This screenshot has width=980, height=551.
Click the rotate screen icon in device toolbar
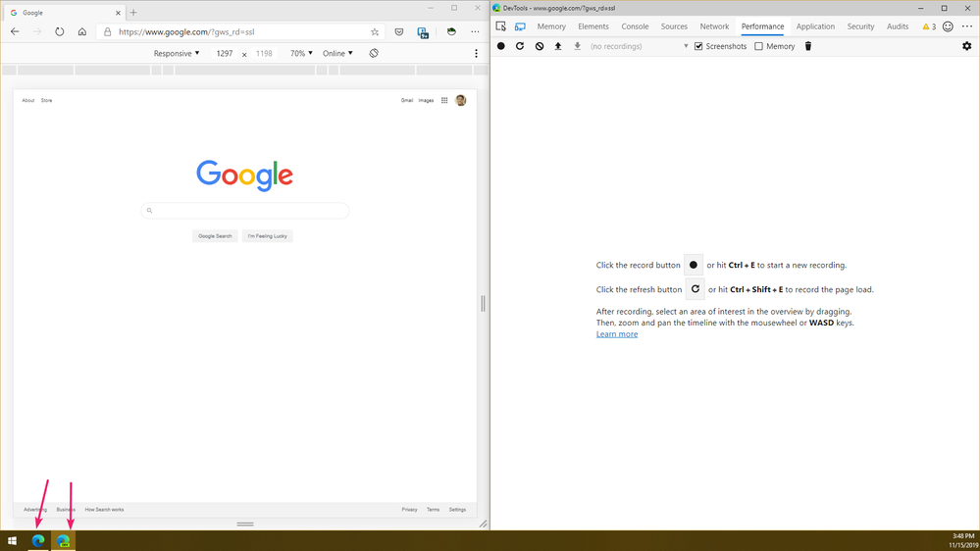(x=374, y=53)
